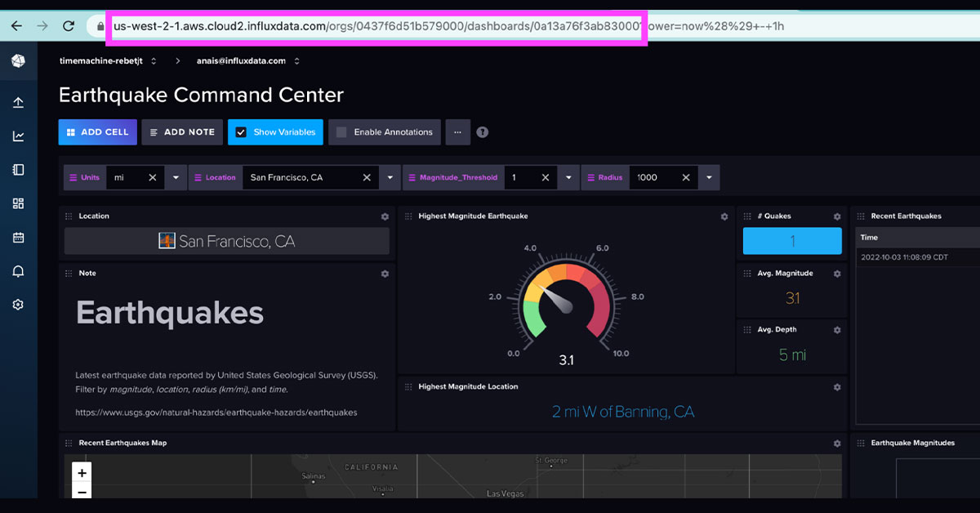This screenshot has height=513, width=980.
Task: Expand the Radius variable dropdown caret
Action: (710, 177)
